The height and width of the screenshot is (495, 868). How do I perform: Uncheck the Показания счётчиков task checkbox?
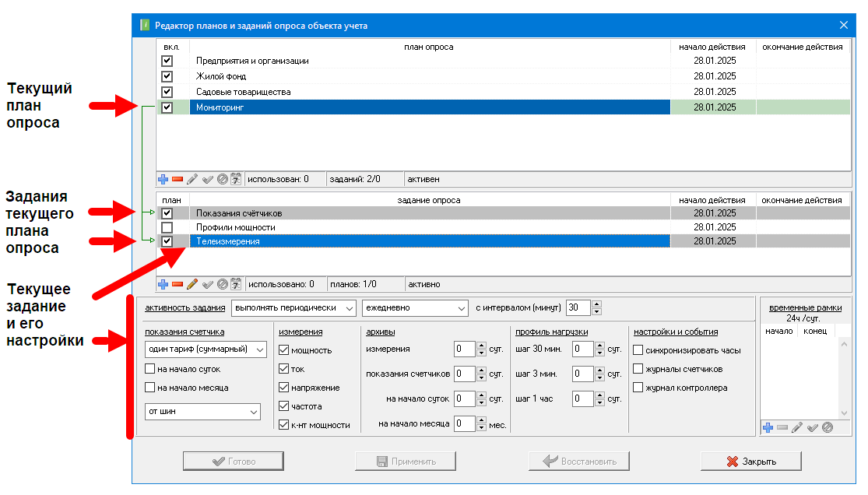(x=167, y=213)
